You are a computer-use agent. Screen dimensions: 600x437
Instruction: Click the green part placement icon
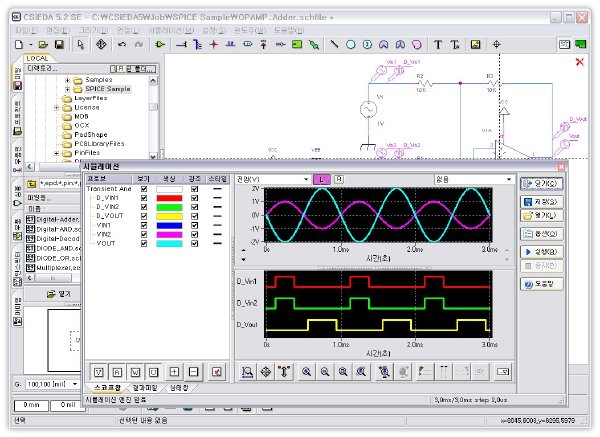click(160, 44)
